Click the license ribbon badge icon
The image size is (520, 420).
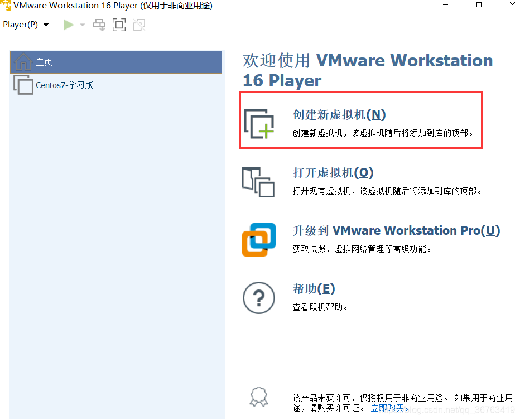[x=259, y=397]
